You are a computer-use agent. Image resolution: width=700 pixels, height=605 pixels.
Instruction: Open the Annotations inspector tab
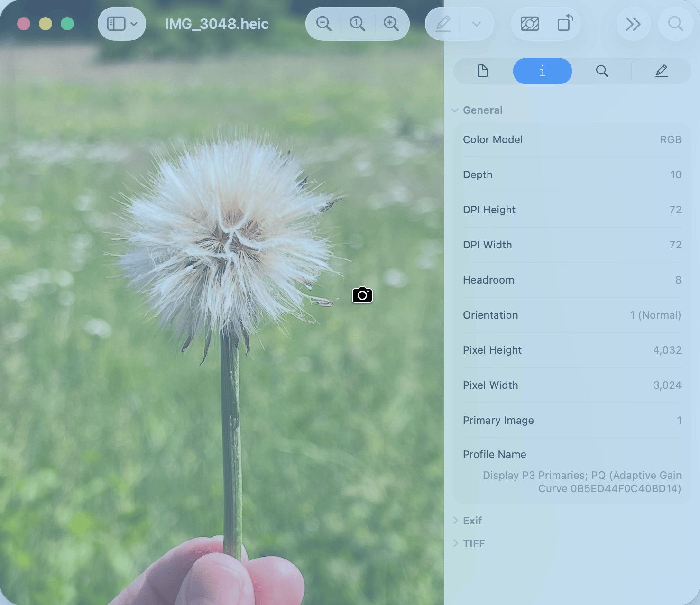click(661, 71)
